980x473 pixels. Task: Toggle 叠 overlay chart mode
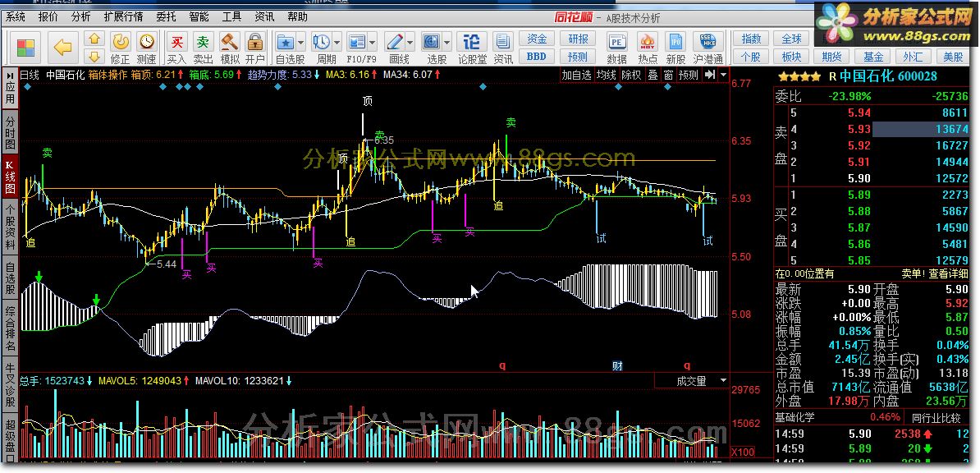[x=653, y=75]
